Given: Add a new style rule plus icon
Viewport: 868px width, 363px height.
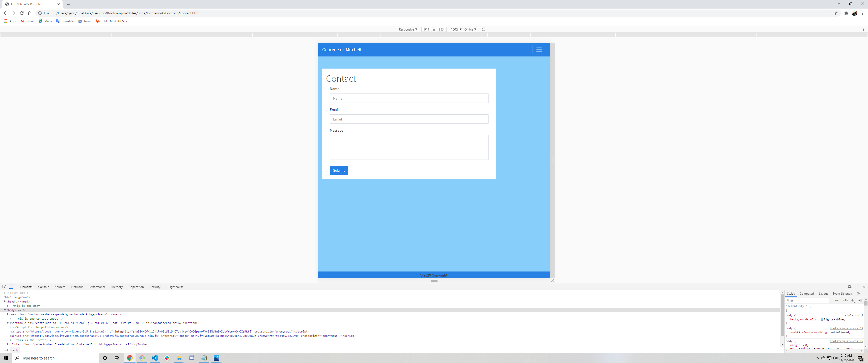Looking at the screenshot, I should [x=853, y=300].
